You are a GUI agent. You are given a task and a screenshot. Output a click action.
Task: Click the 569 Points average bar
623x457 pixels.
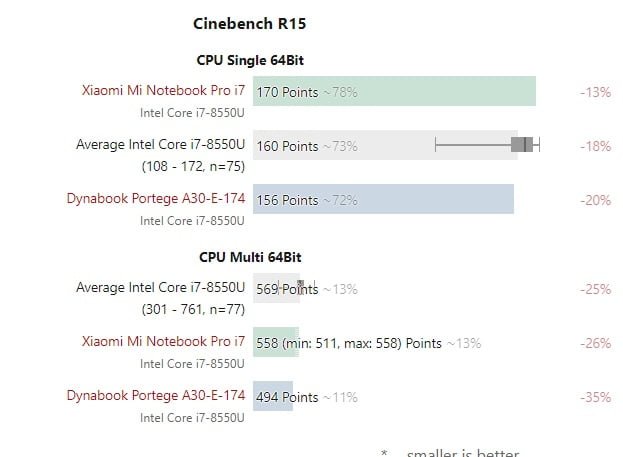(276, 288)
